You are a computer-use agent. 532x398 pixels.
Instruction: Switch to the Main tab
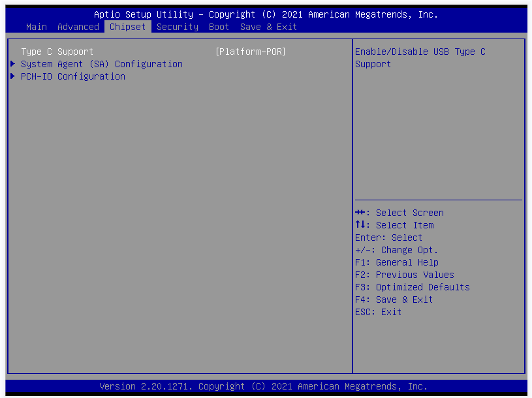[37, 27]
